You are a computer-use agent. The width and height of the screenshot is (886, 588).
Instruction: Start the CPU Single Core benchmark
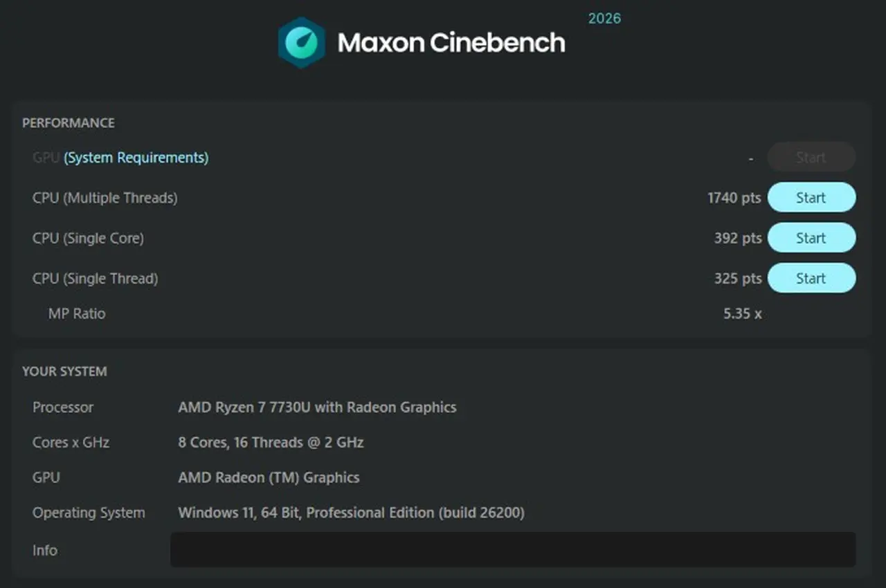click(811, 238)
